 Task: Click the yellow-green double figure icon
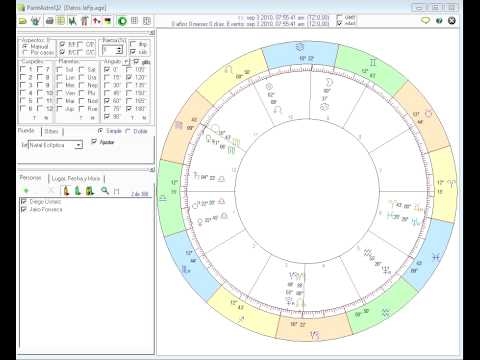click(x=90, y=190)
